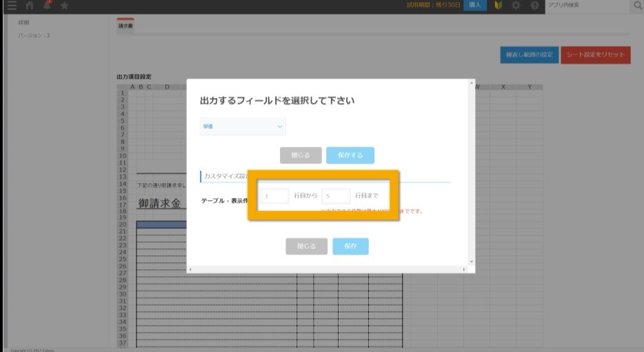Click the favorites star icon
644x352 pixels.
tap(65, 6)
